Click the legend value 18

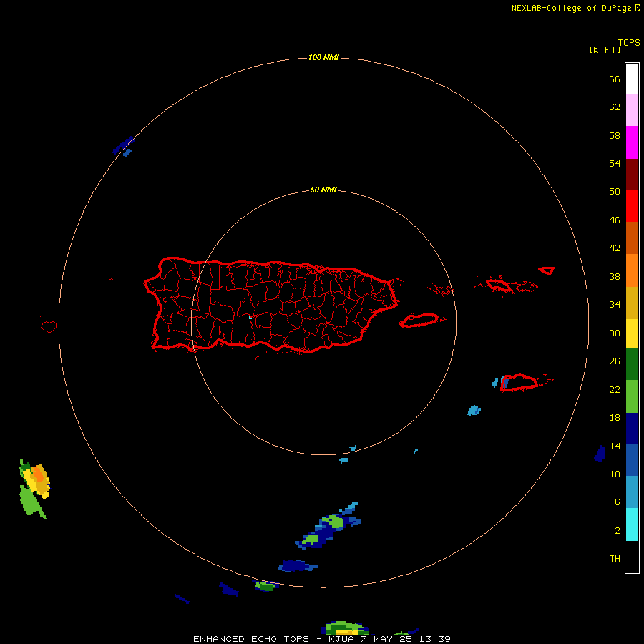click(x=615, y=418)
